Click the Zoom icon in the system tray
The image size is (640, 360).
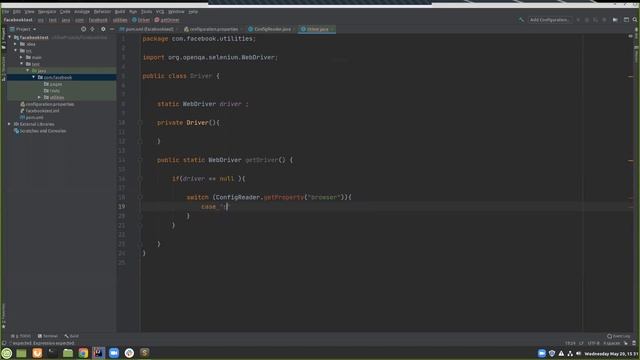(x=542, y=353)
